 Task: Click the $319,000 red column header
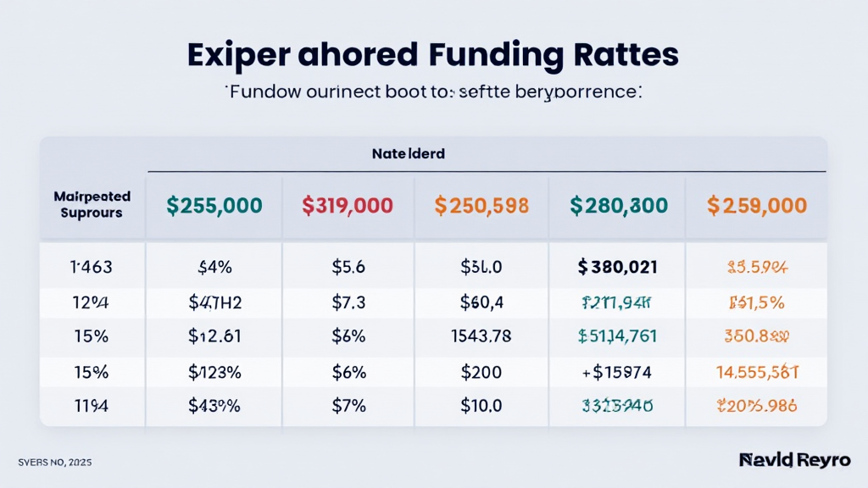pos(348,205)
